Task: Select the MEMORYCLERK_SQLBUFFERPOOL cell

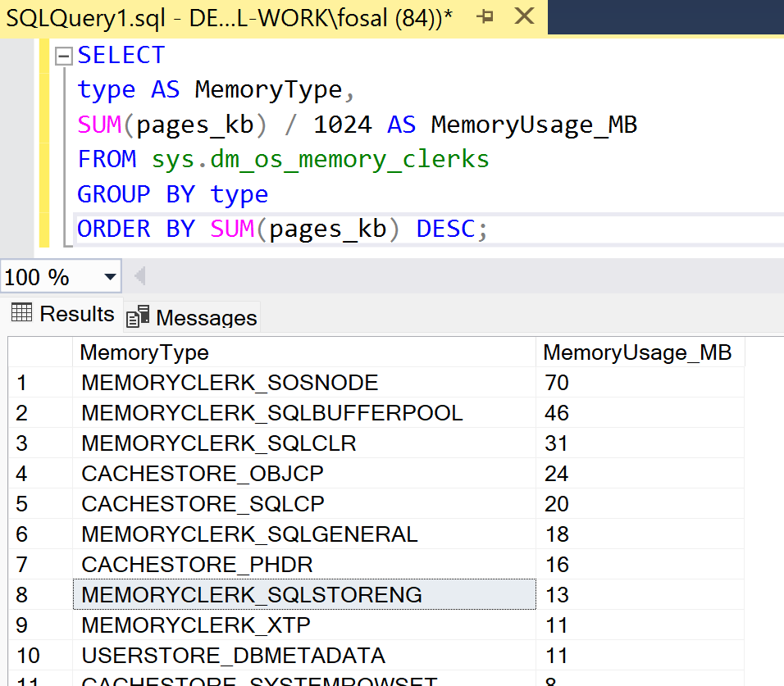Action: point(271,413)
